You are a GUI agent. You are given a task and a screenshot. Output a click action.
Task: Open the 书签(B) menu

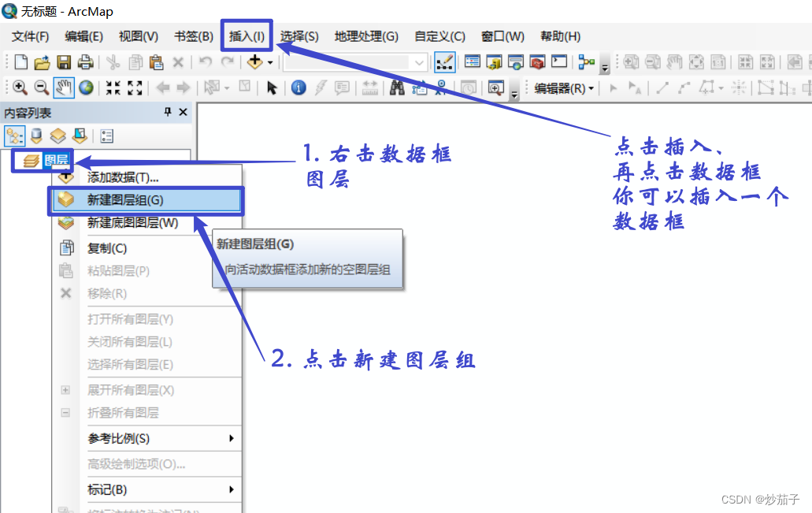point(194,36)
